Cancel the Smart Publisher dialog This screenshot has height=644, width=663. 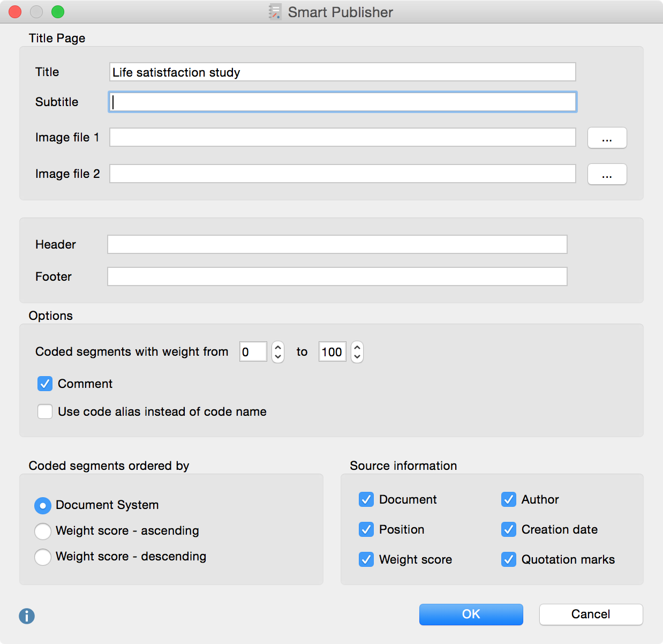click(x=591, y=614)
